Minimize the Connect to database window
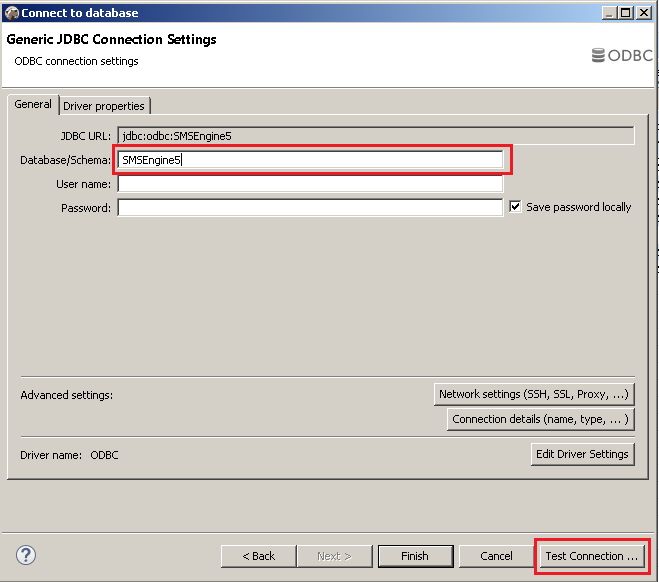 pos(610,13)
